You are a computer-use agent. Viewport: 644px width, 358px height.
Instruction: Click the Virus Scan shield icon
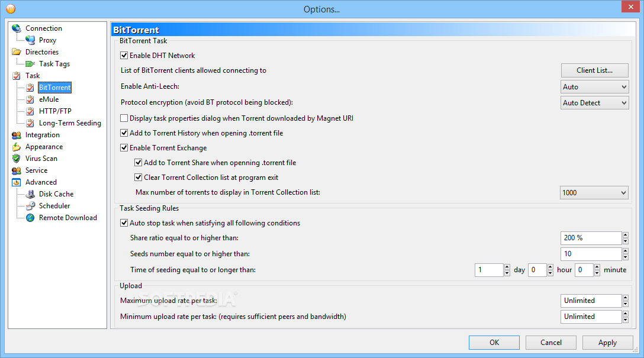(x=17, y=159)
